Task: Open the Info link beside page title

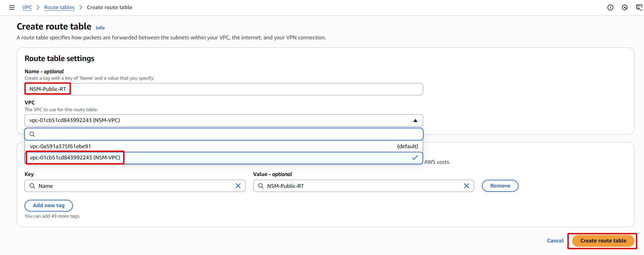Action: (x=100, y=28)
